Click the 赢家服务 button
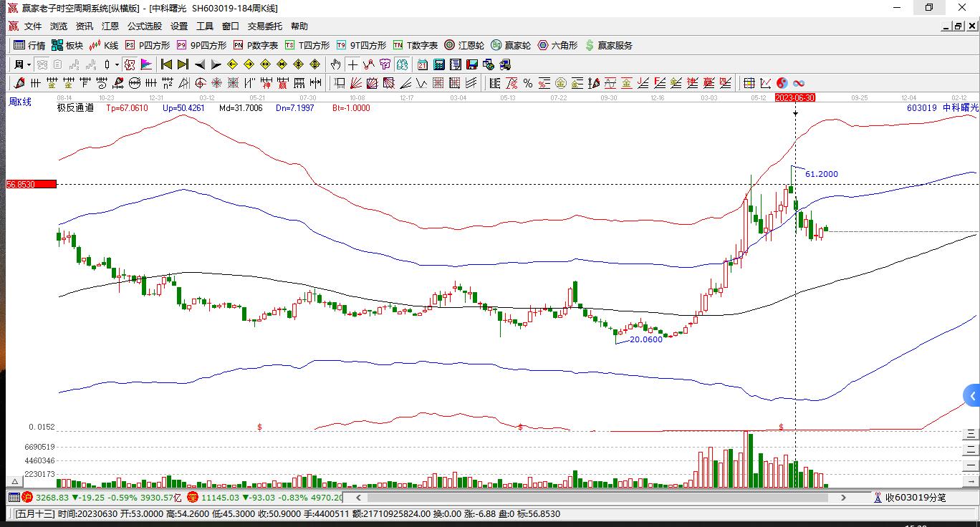The width and height of the screenshot is (980, 527). [x=609, y=45]
